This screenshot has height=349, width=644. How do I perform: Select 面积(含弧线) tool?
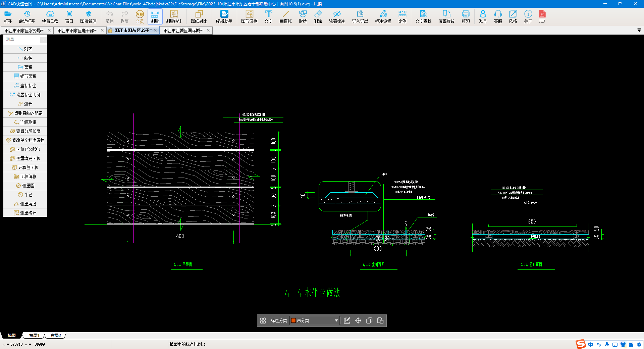click(25, 149)
